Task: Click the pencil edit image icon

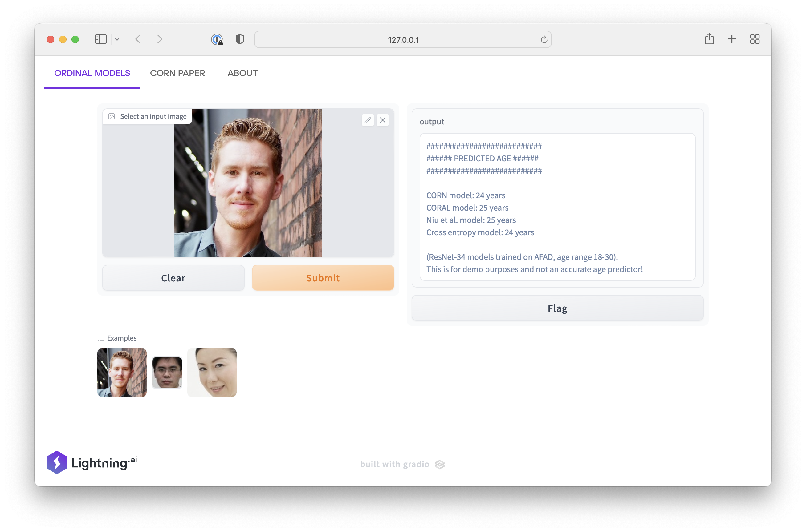Action: [368, 120]
